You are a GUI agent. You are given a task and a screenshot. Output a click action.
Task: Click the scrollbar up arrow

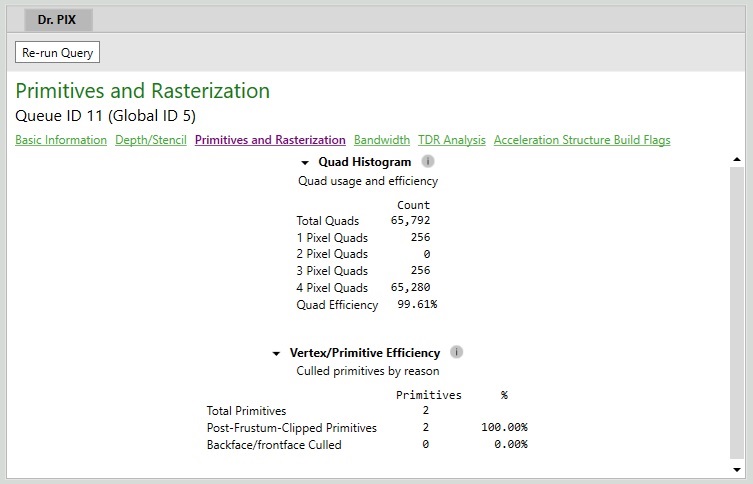coord(737,159)
